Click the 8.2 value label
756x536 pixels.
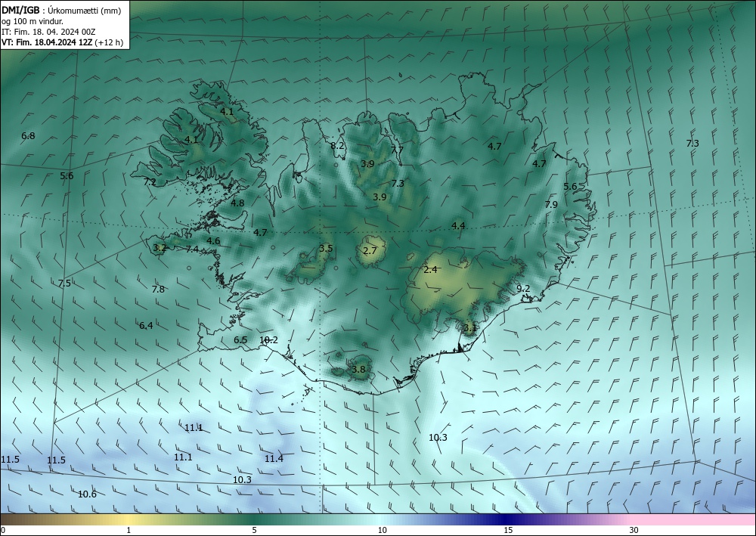(337, 146)
